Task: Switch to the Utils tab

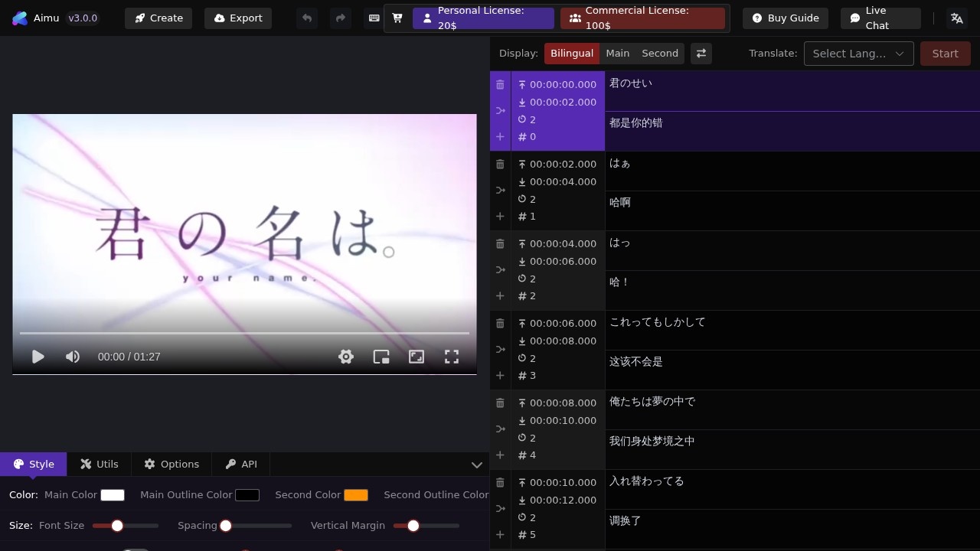Action: pos(100,464)
